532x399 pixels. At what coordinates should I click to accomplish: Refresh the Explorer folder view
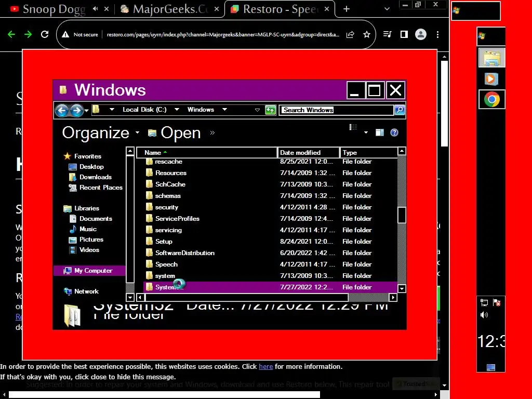tap(270, 110)
